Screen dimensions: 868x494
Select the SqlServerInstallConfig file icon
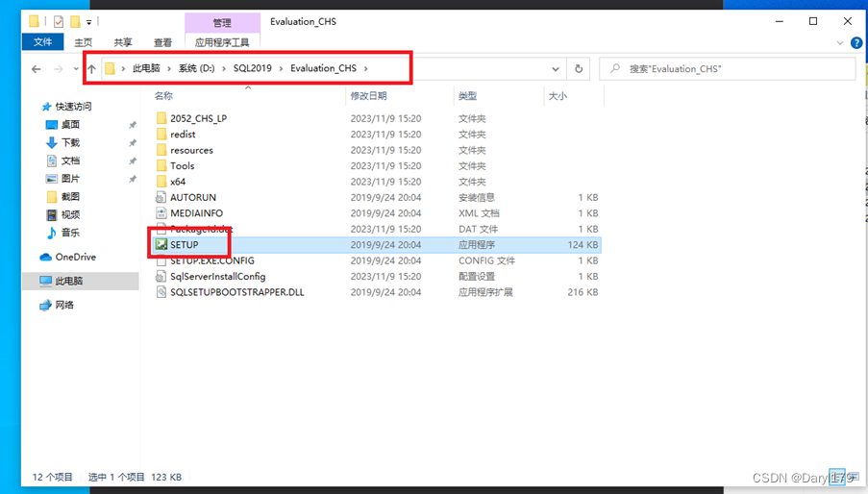tap(161, 276)
